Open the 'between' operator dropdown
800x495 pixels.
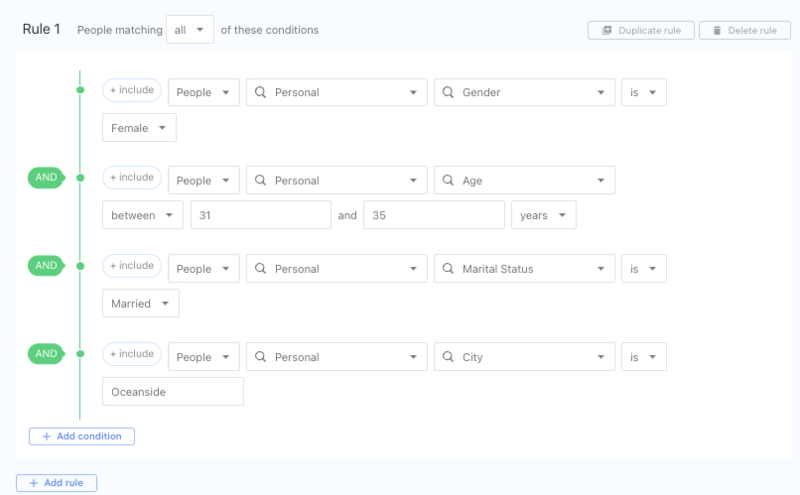click(142, 215)
